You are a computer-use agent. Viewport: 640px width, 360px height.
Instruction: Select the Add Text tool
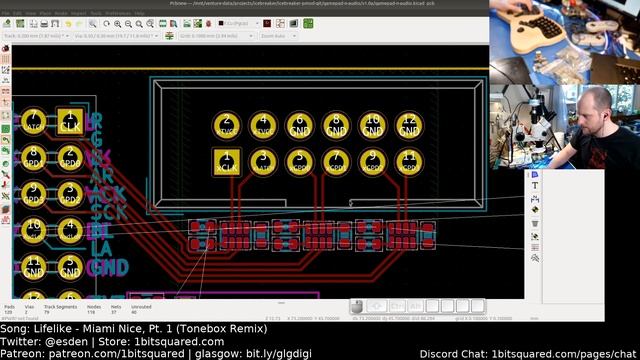(x=535, y=186)
